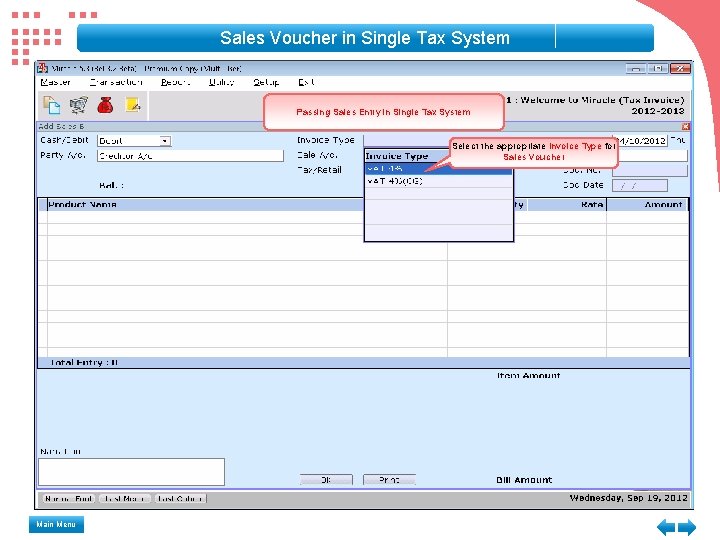Click the Invoice Type list header
Viewport: 720px width, 540px height.
click(406, 156)
